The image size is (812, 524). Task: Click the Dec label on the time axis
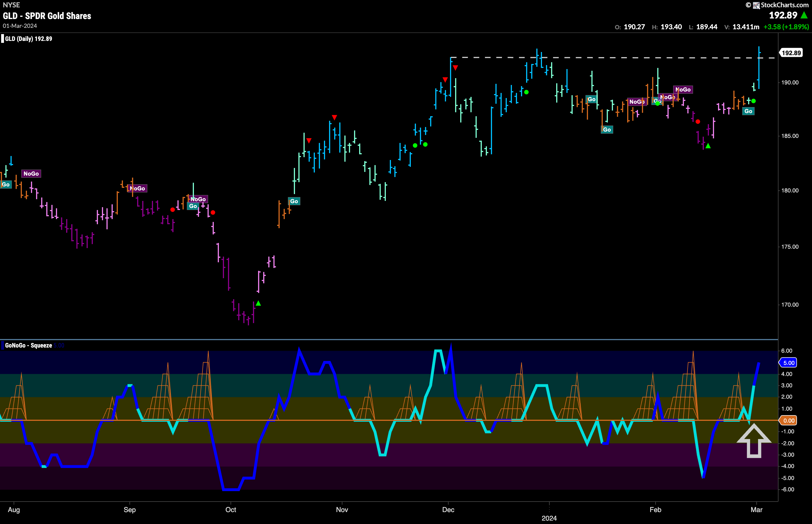tap(448, 510)
